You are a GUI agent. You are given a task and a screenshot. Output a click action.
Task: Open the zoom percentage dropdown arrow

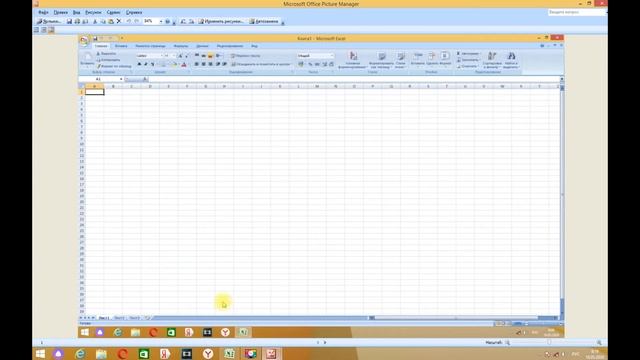point(161,21)
